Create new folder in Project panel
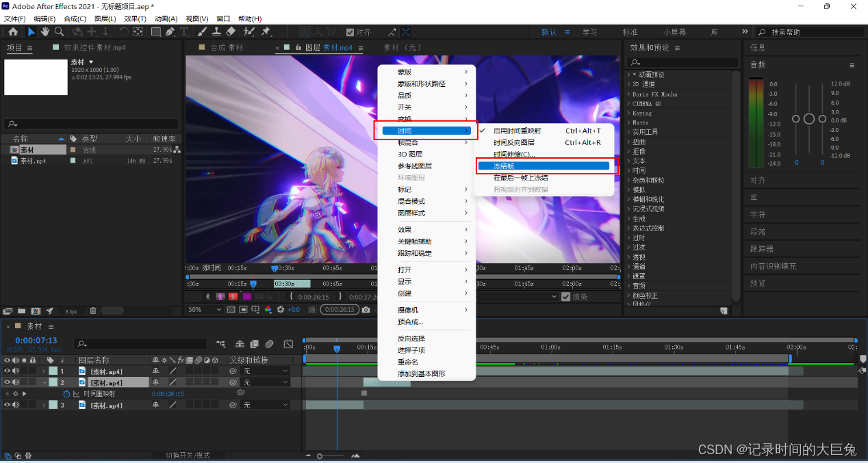The width and height of the screenshot is (868, 463). pyautogui.click(x=22, y=310)
